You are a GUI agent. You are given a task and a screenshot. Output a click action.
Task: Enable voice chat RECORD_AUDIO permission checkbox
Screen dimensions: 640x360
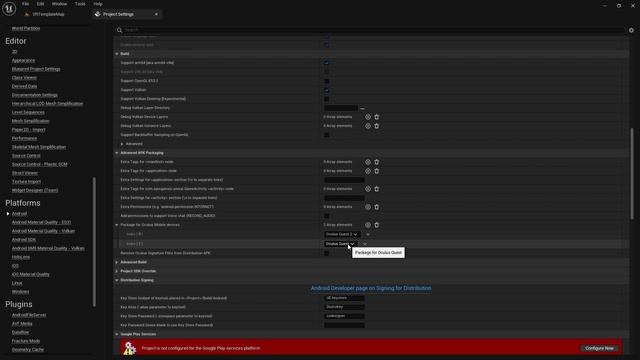point(327,216)
